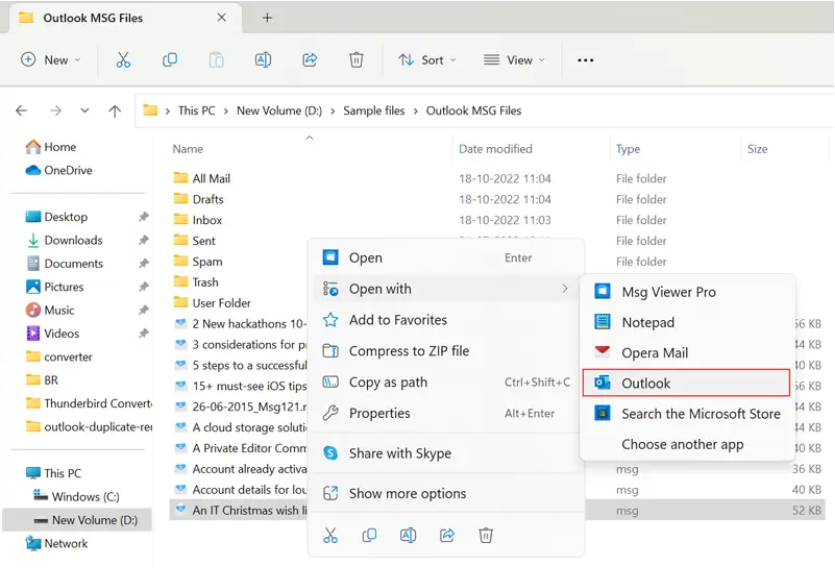
Task: Click the Rename icon in top toolbar
Action: click(263, 60)
